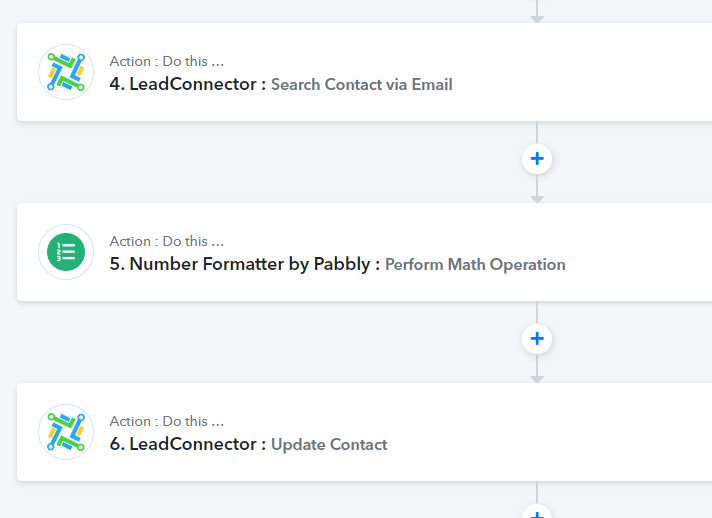This screenshot has width=712, height=518.
Task: Click the arrowhead pointing into step 5
Action: click(537, 199)
